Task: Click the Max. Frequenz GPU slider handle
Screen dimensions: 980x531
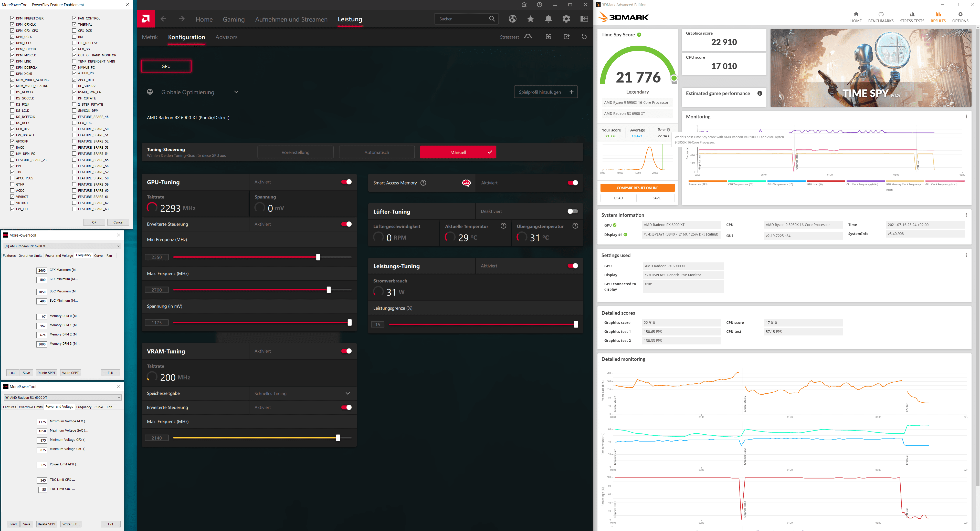Action: point(329,290)
